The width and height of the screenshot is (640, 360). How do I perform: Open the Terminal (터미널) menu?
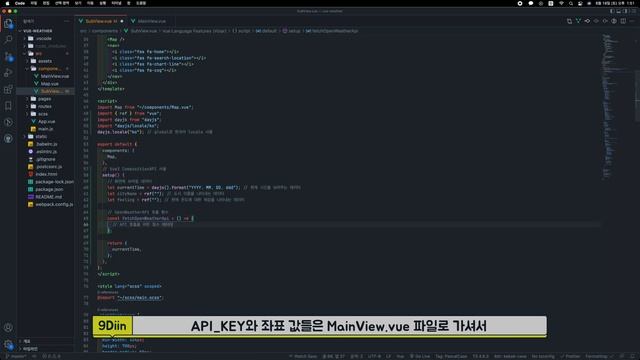(116, 3)
